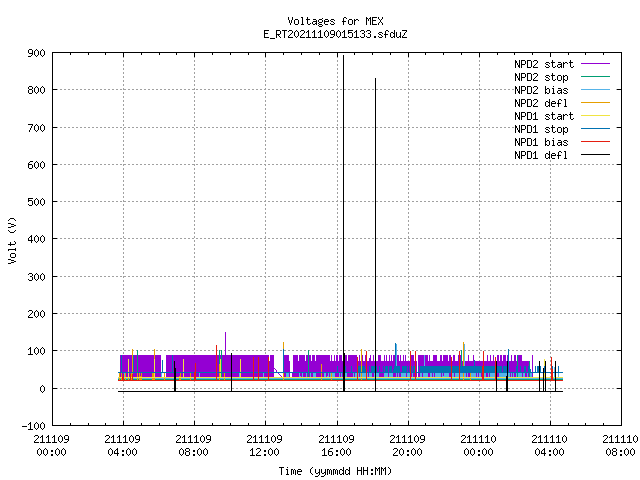Screen dimensions: 640x480
Task: Select the 'NPD2 defl' legend label
Action: [x=541, y=103]
